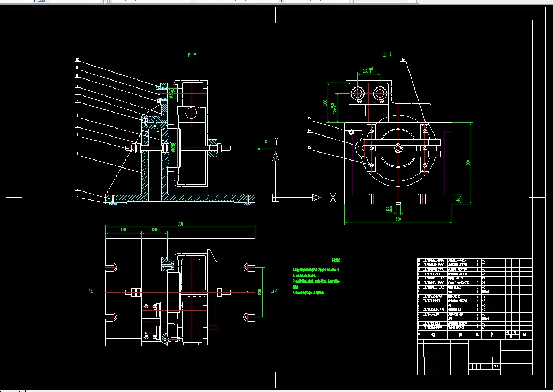Click the B view label at top right
553x392 pixels.
click(387, 54)
